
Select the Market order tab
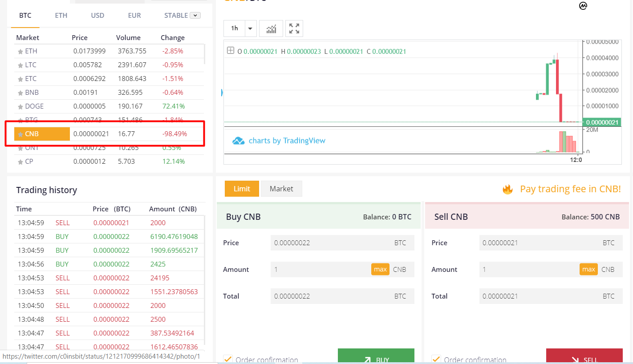point(281,189)
